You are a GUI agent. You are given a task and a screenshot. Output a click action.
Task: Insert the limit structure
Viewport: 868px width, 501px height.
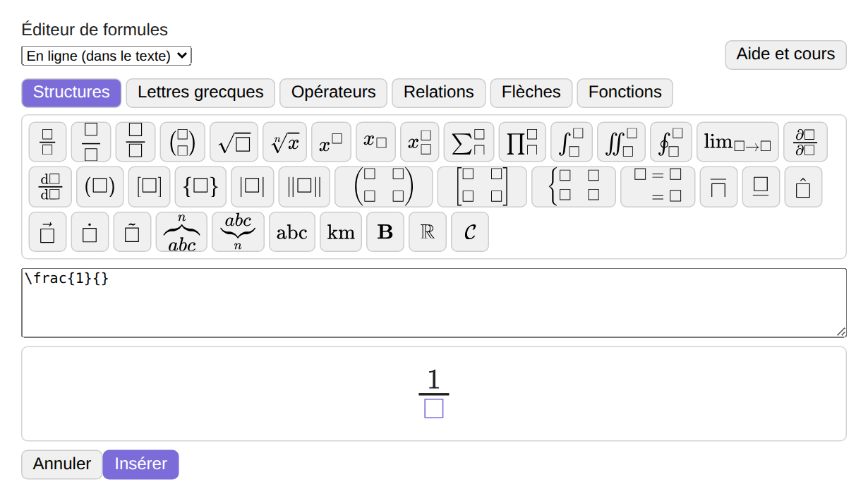tap(738, 142)
